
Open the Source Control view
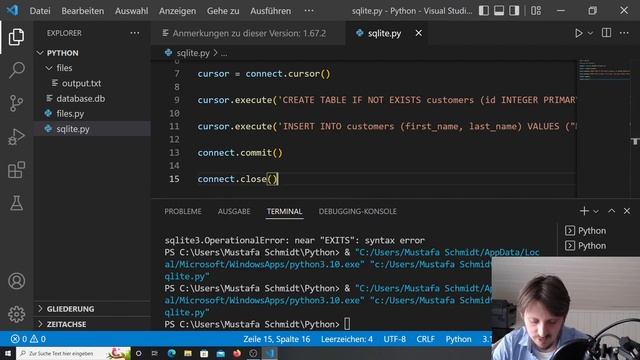(x=16, y=103)
